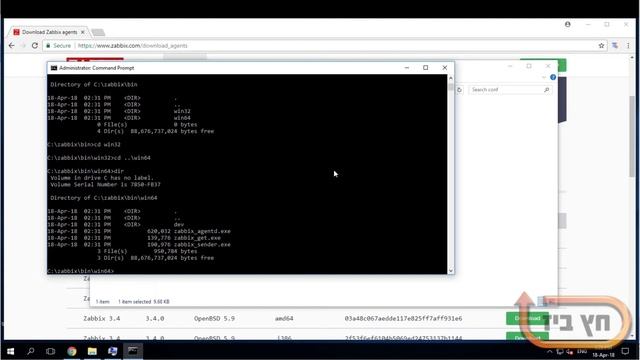Open the Chrome profile account icon
The height and width of the screenshot is (360, 640).
click(x=568, y=24)
